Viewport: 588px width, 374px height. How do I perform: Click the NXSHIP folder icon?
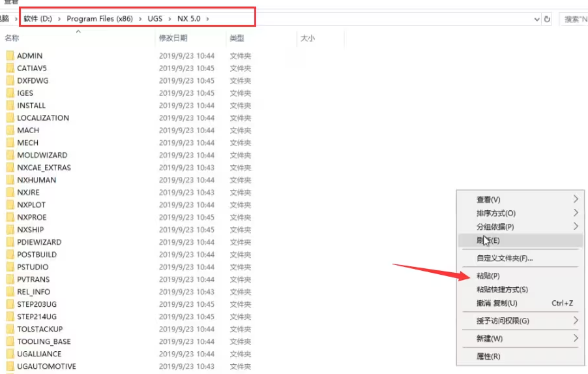point(10,230)
